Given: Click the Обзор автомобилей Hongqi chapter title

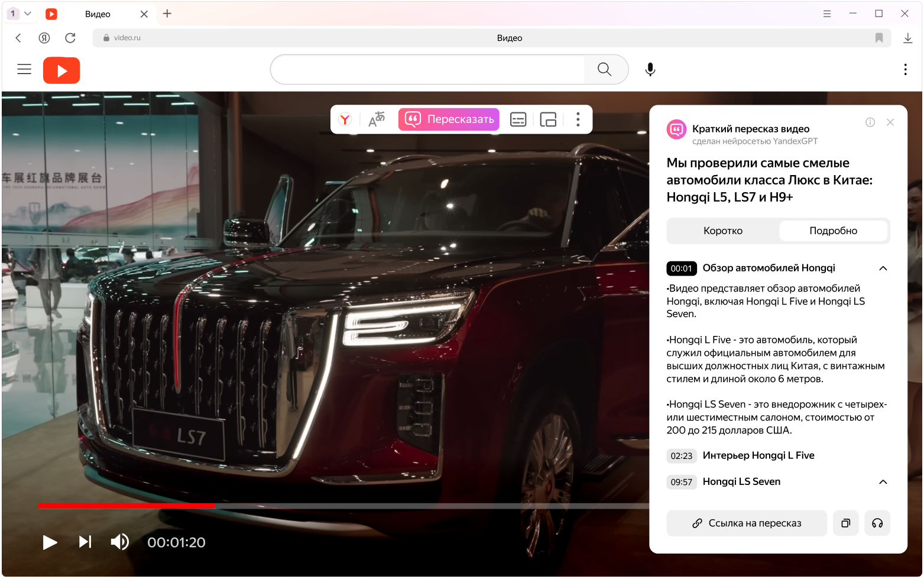Looking at the screenshot, I should click(769, 268).
